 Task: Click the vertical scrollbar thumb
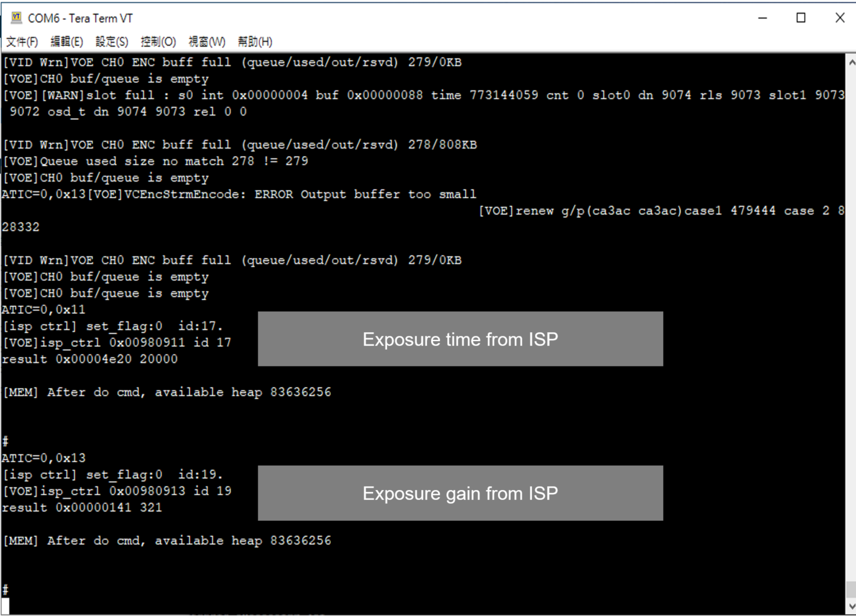coord(851,589)
